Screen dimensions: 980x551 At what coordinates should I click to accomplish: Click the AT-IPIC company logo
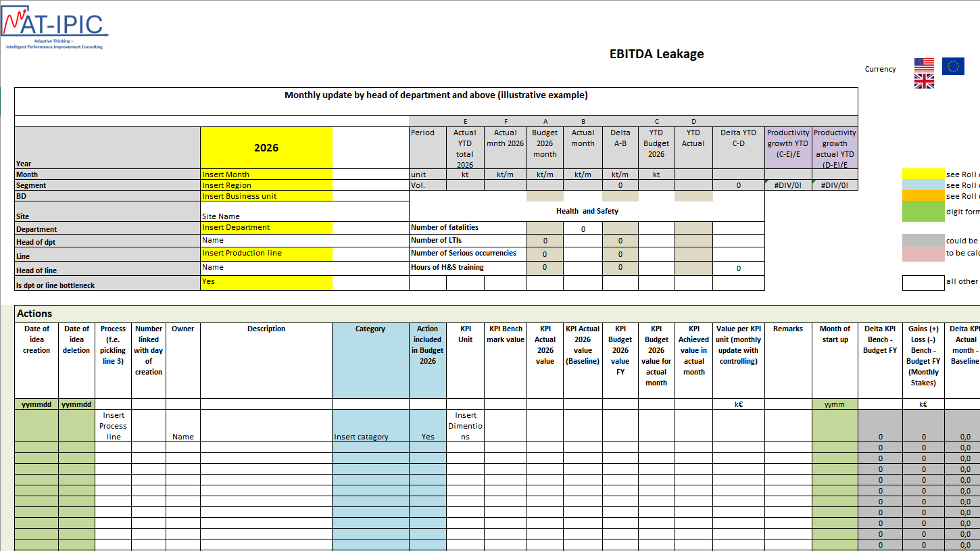[x=55, y=27]
